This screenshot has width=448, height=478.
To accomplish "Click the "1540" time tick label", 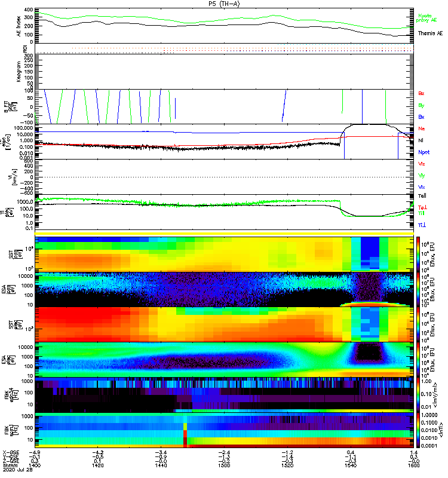I will [x=351, y=465].
